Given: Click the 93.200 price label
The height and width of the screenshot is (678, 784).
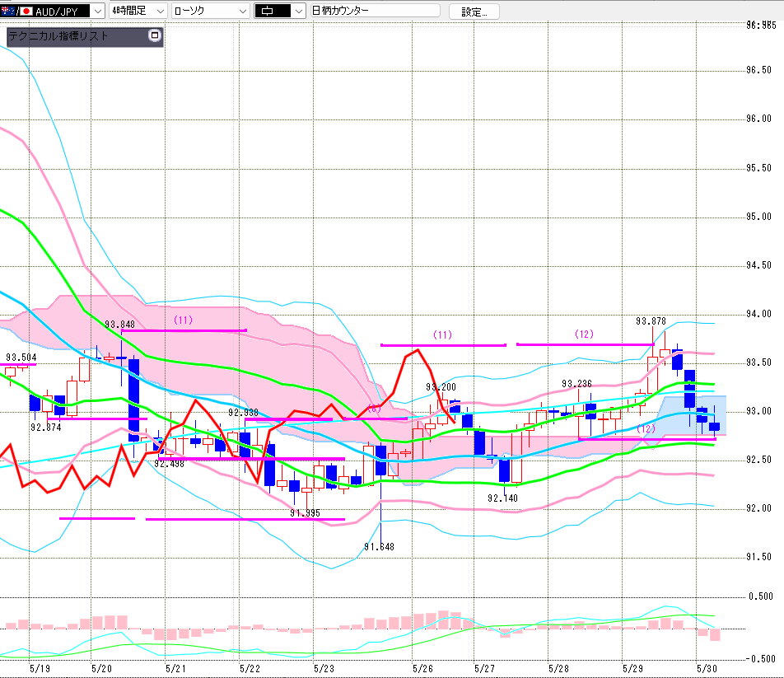Looking at the screenshot, I should tap(441, 386).
